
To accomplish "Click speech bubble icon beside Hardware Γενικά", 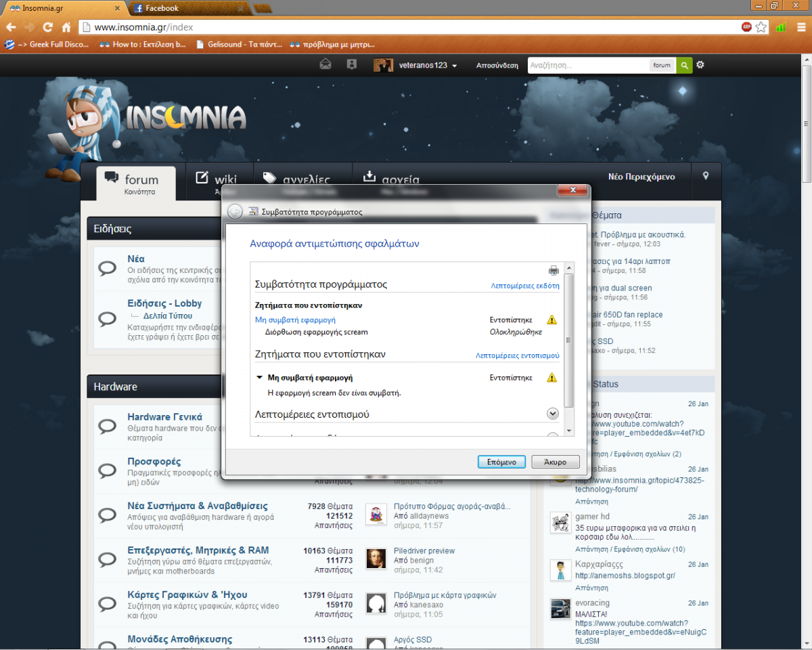I will (108, 427).
